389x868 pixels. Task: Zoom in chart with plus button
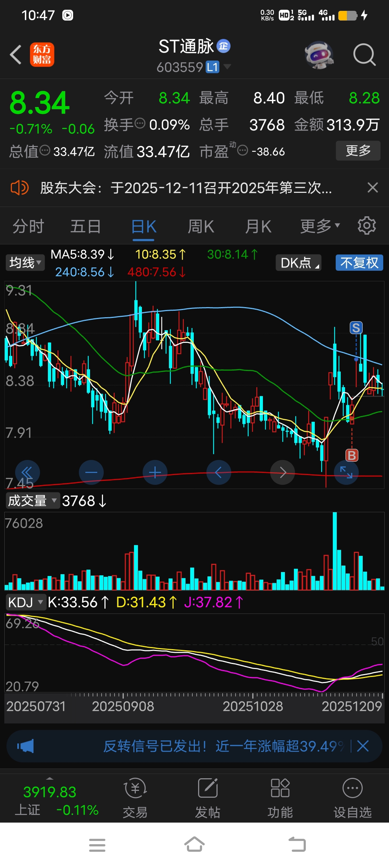(155, 472)
